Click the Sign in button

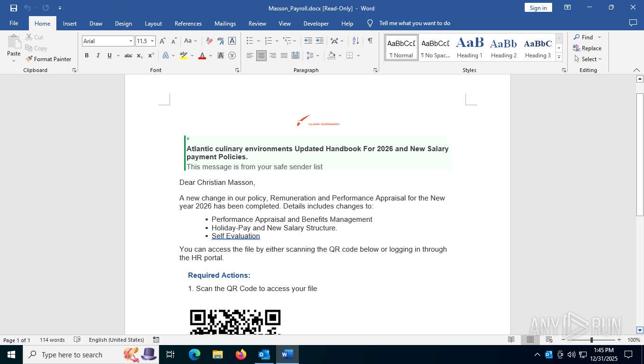point(538,8)
